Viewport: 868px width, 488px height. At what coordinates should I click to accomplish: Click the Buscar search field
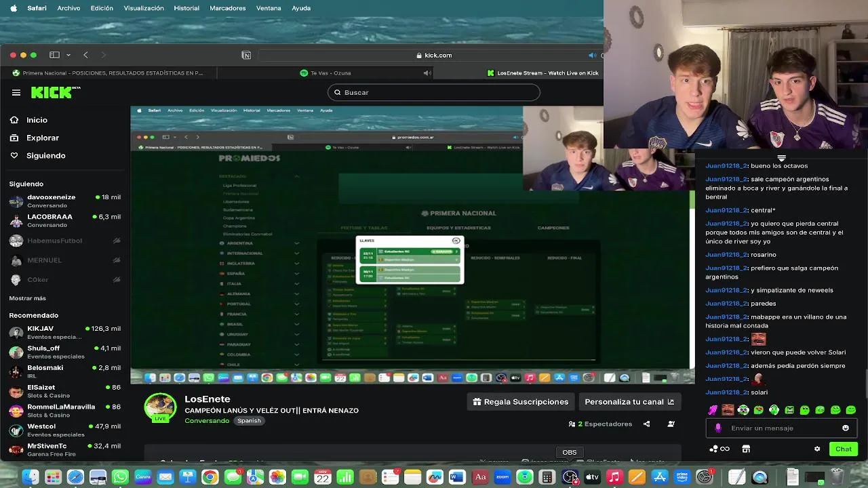click(434, 92)
